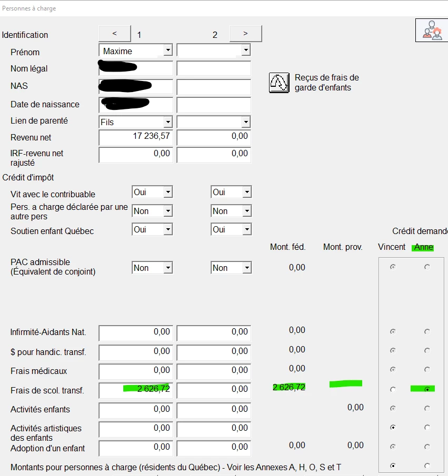This screenshot has width=448, height=476.
Task: Open PAC admissible dropdown for dependant 1
Action: tap(168, 268)
